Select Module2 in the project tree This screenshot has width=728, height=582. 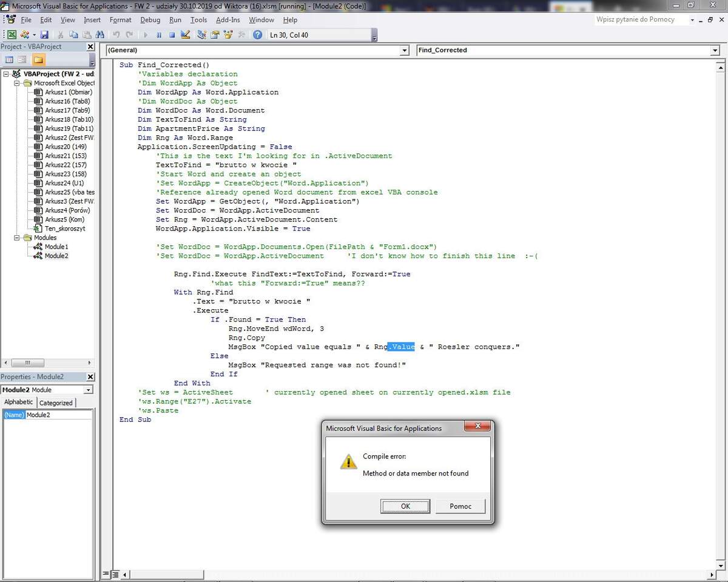click(56, 256)
